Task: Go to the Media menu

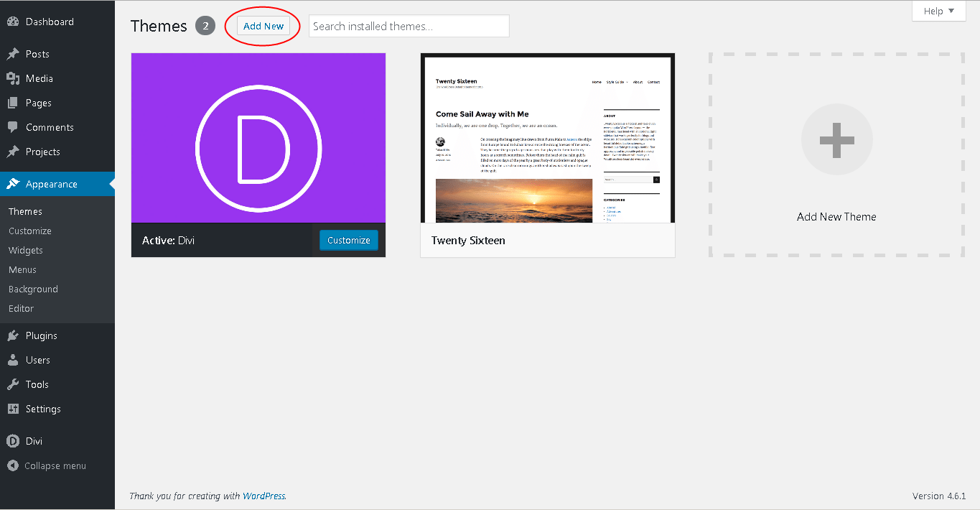Action: (x=57, y=78)
